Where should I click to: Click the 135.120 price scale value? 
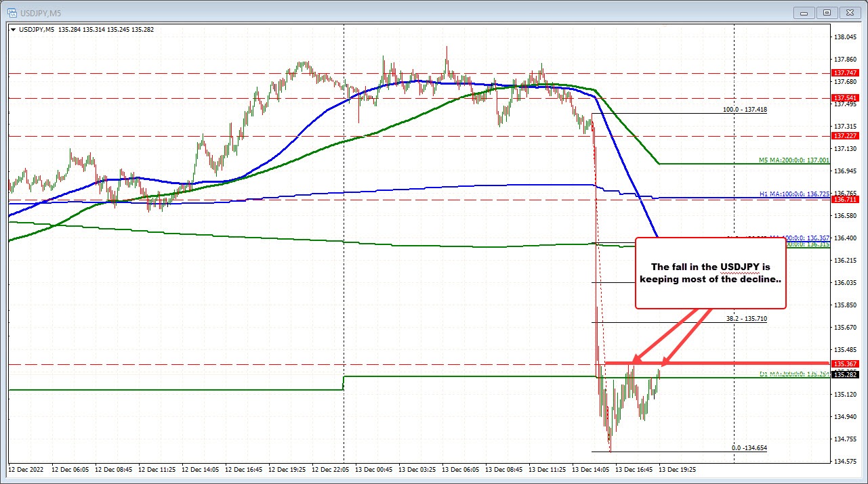pos(844,395)
